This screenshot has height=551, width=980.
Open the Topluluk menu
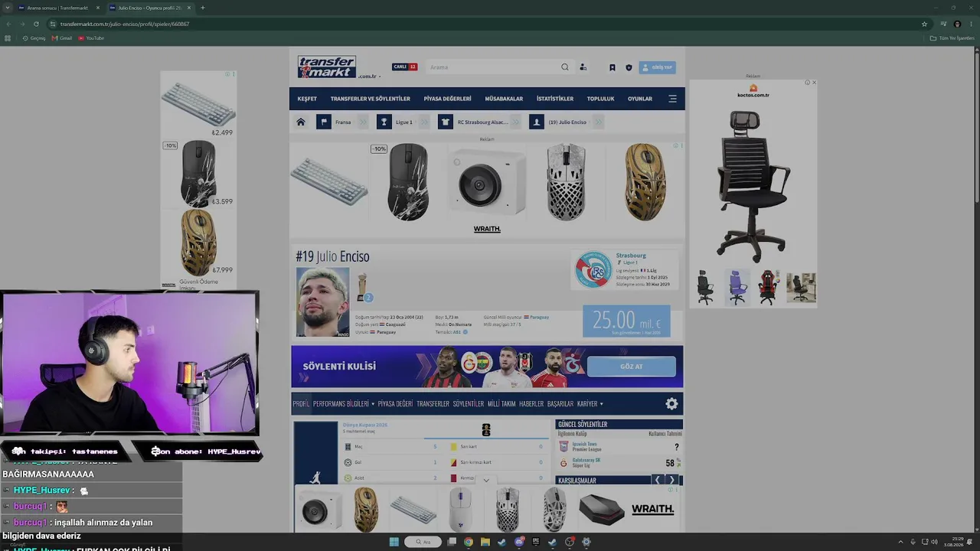point(601,99)
